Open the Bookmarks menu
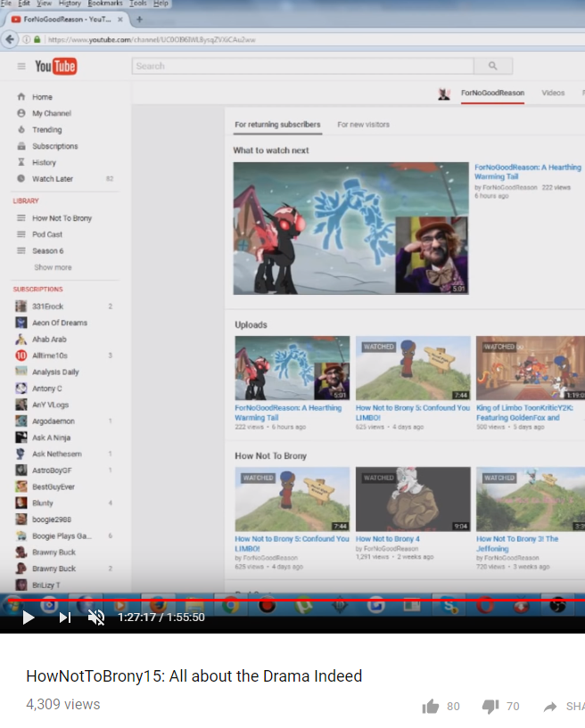Viewport: 585px width, 728px height. [105, 4]
